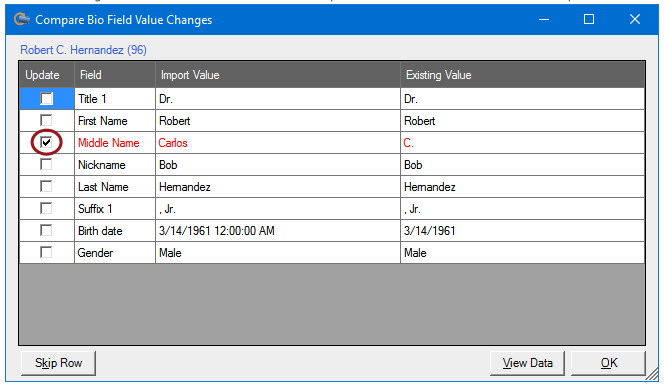Confirm with the OK button

click(x=609, y=363)
